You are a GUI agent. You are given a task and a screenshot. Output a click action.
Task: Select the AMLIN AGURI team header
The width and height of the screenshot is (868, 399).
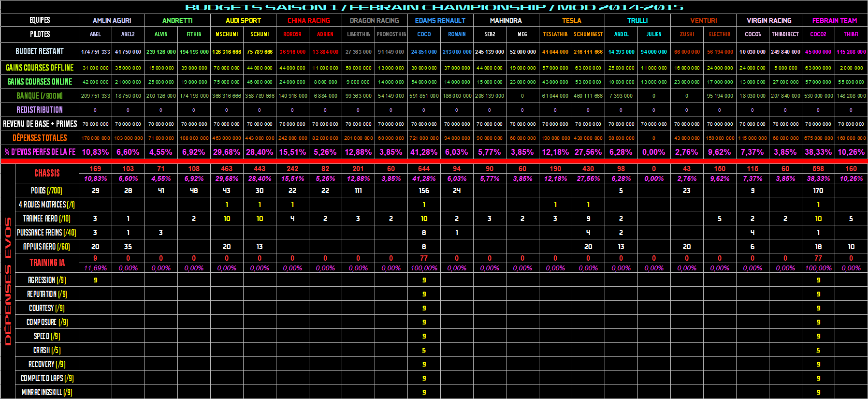tap(112, 20)
